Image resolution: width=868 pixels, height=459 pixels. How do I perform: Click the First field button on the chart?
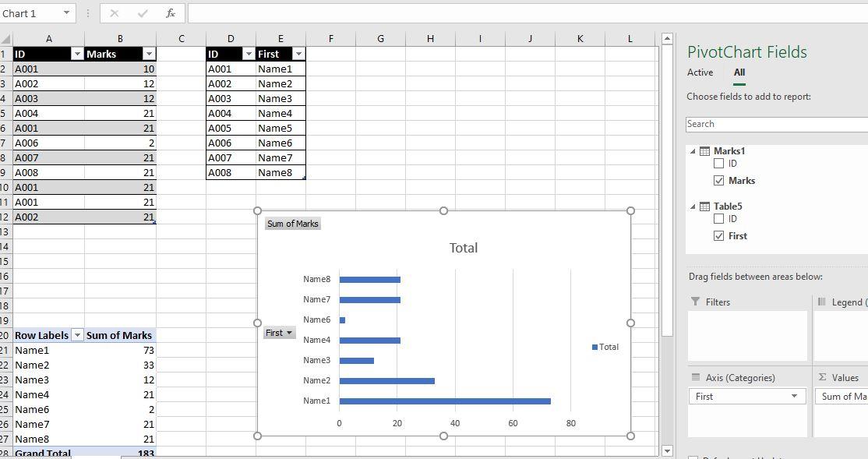tap(279, 332)
